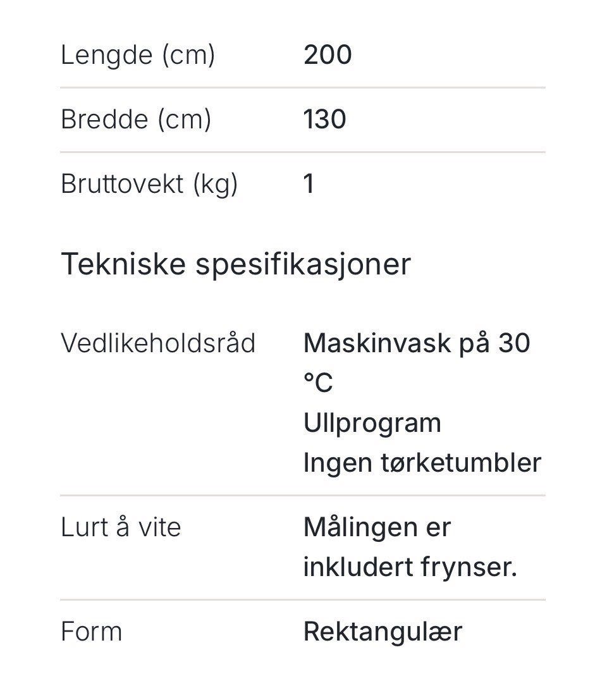Select the Lurt å vite label
Image resolution: width=607 pixels, height=700 pixels.
click(x=121, y=527)
